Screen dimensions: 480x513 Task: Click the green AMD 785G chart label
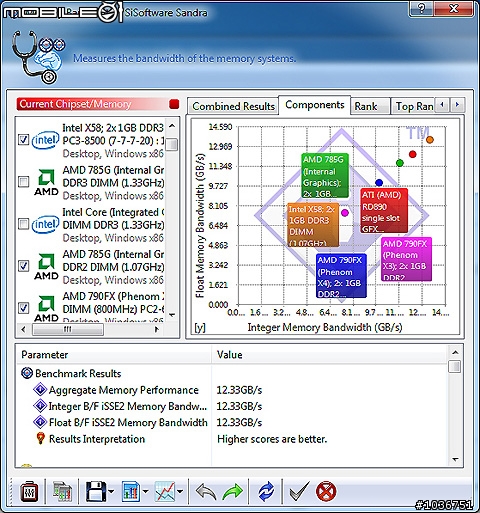pos(325,176)
